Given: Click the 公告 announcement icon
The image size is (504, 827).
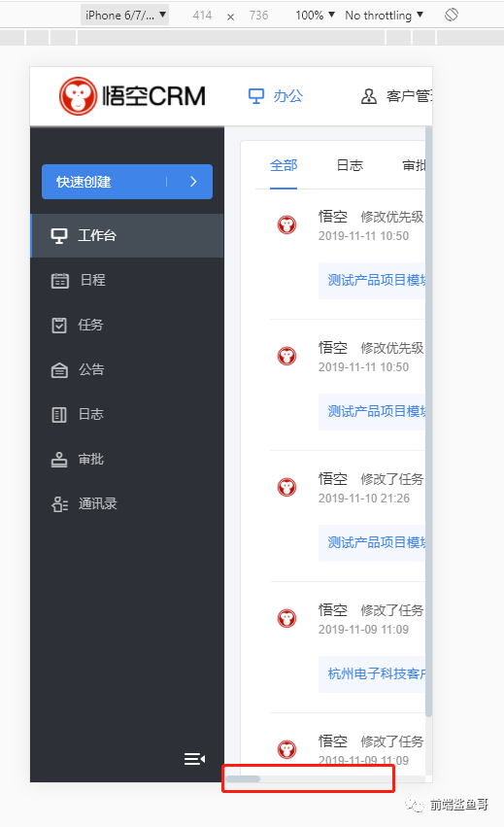Looking at the screenshot, I should tap(59, 370).
